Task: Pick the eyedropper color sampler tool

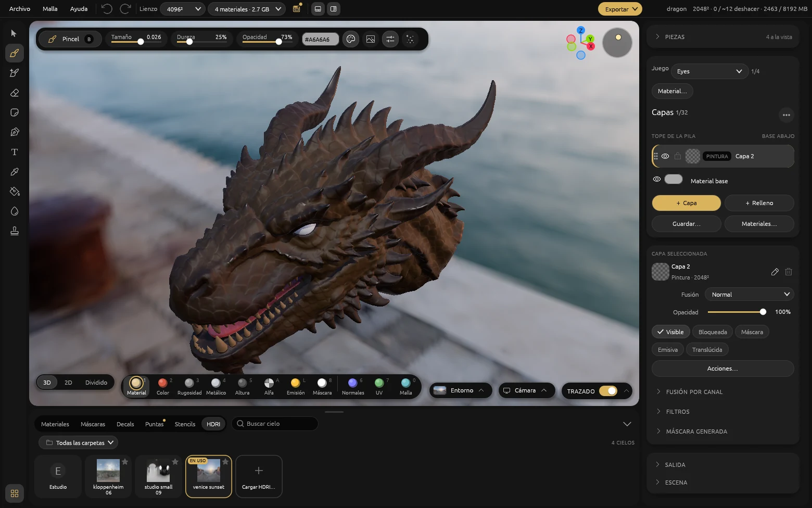Action: coord(14,172)
